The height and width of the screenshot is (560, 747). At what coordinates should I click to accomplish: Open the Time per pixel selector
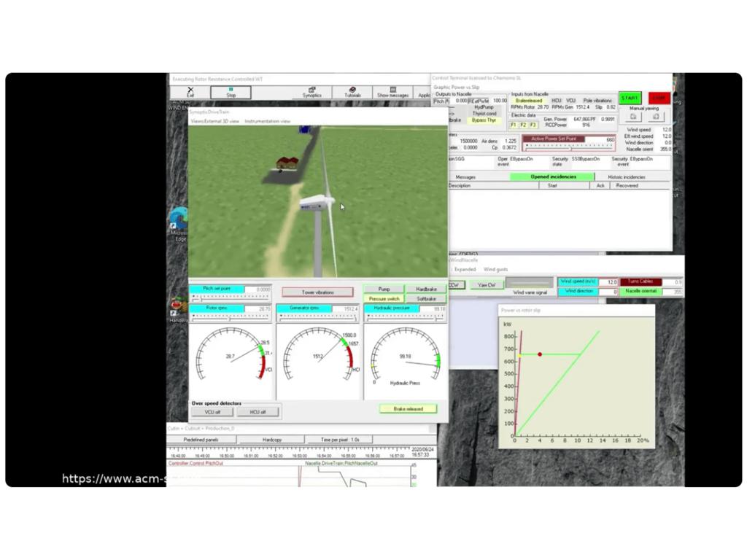coord(340,440)
